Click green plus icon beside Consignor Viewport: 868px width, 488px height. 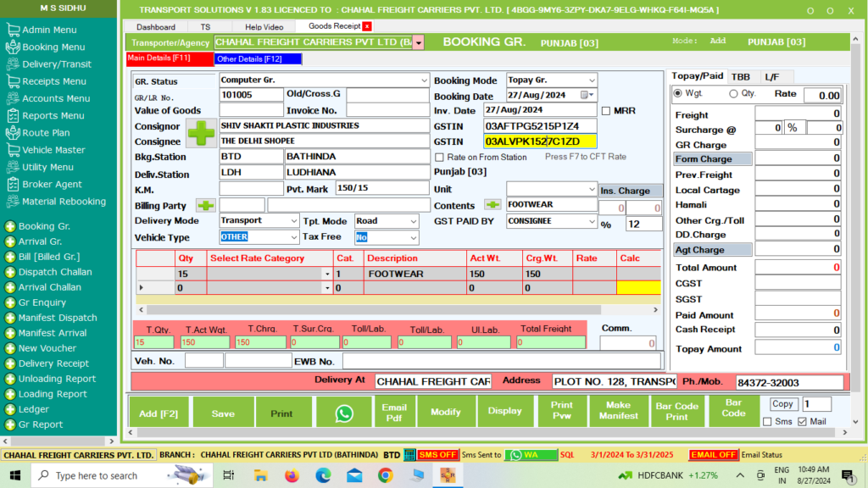coord(202,134)
